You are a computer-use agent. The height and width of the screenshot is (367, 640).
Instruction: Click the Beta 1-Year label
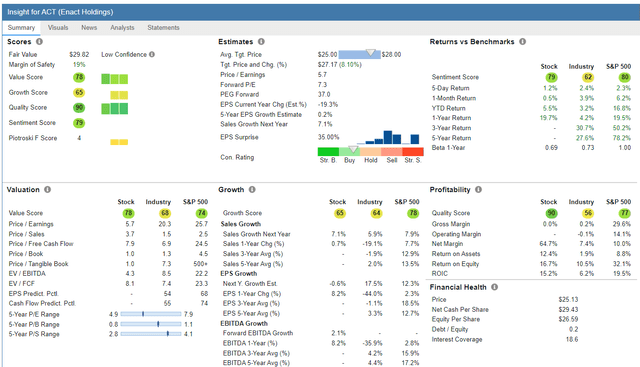coord(449,148)
